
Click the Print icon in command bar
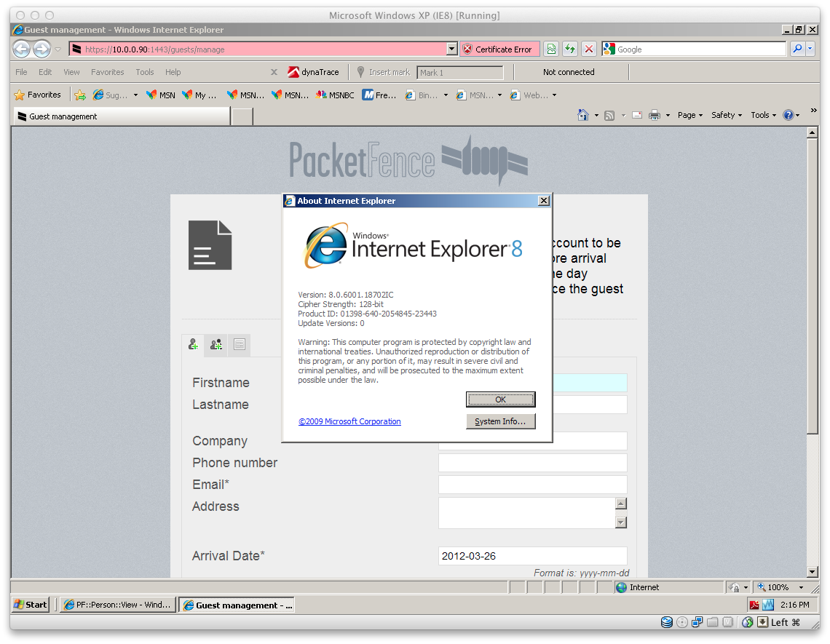(x=654, y=115)
